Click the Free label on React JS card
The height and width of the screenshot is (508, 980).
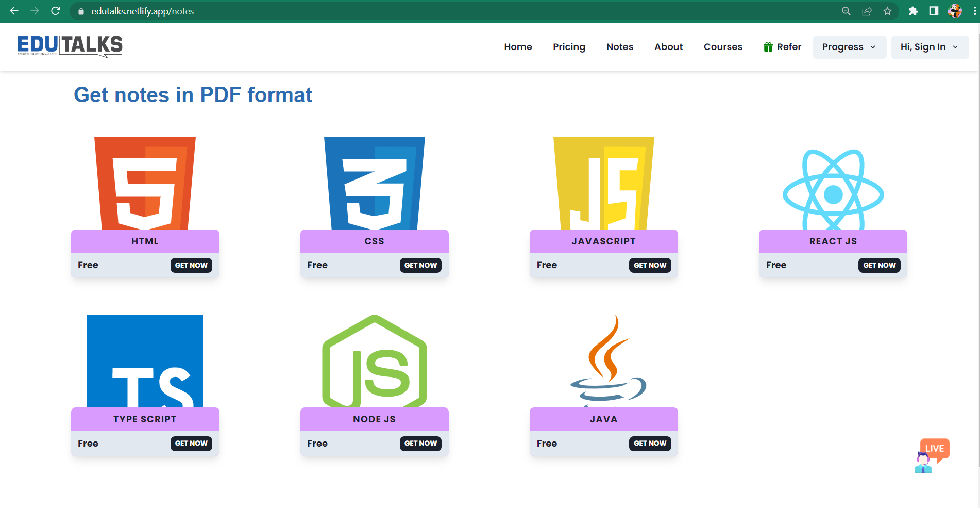point(776,265)
